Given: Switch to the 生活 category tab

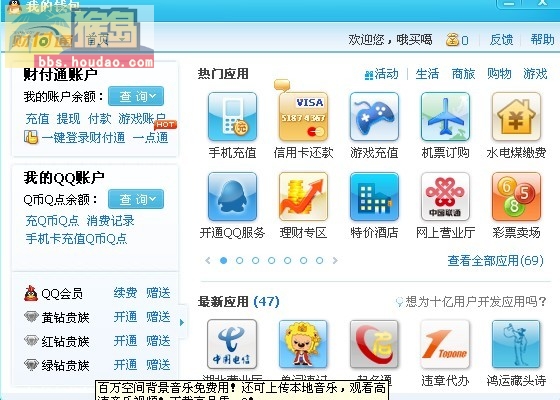Looking at the screenshot, I should point(427,74).
